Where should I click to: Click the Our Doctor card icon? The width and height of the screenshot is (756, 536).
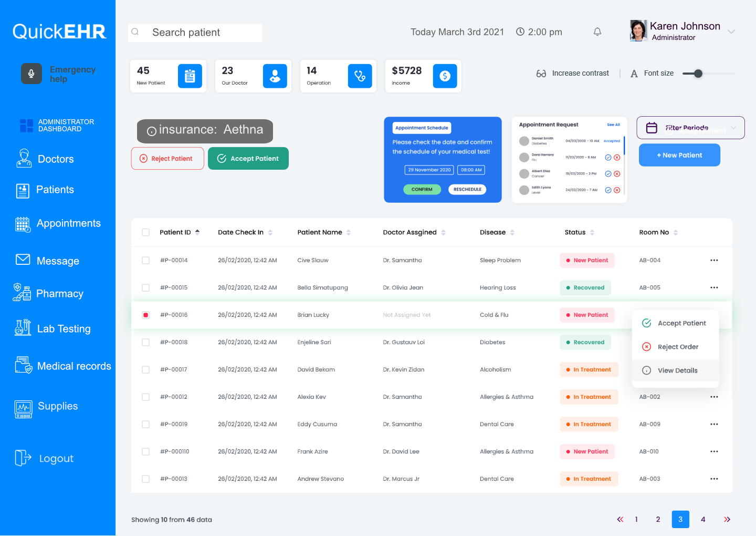tap(275, 76)
